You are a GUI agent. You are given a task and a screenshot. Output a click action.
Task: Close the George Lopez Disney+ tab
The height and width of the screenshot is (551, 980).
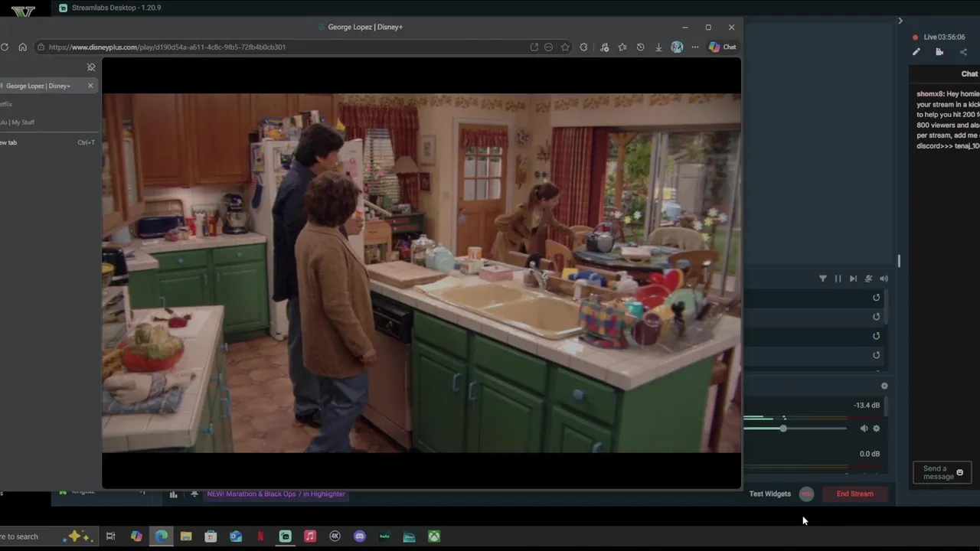tap(90, 86)
